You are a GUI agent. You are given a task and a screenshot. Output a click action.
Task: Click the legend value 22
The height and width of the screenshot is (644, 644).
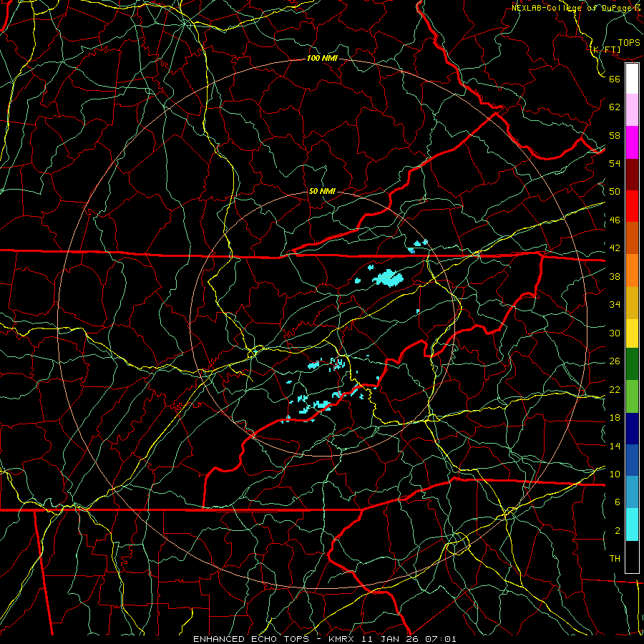(x=615, y=389)
